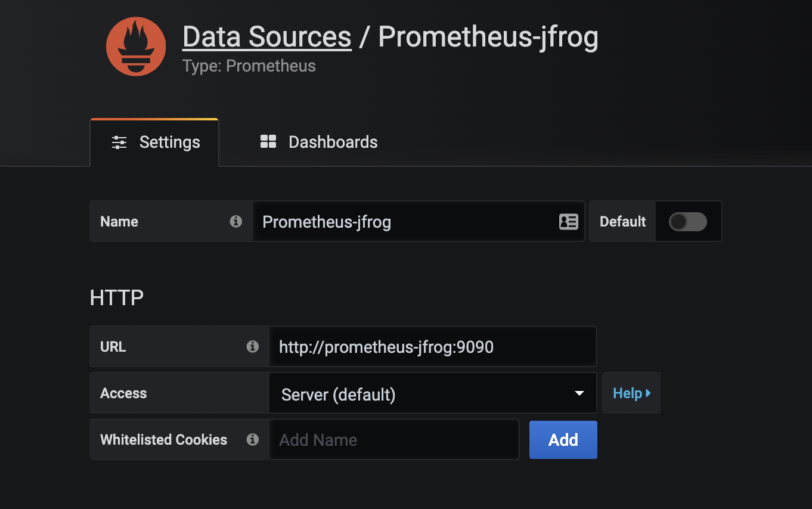Viewport: 812px width, 509px height.
Task: Click the Whitelisted Cookies info icon
Action: (x=253, y=440)
